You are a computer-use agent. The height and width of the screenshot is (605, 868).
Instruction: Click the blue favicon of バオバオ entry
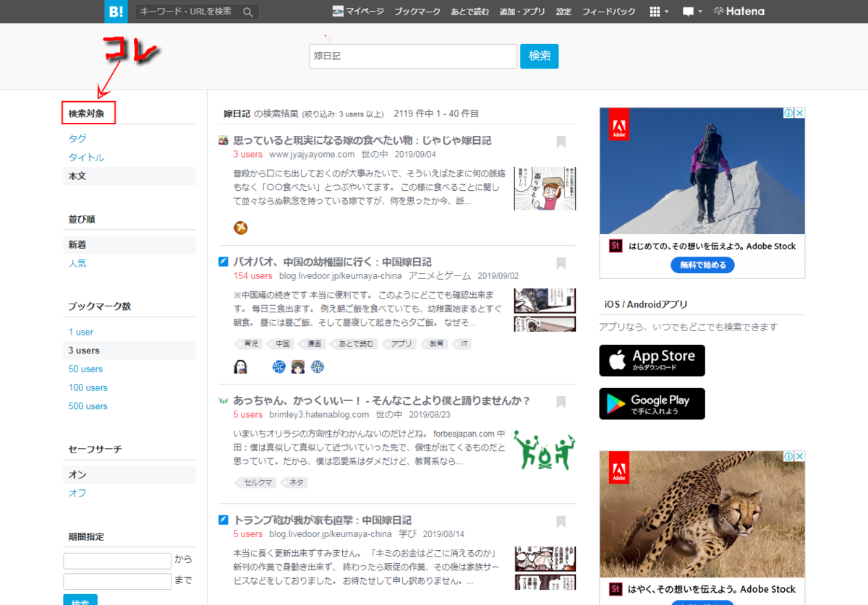pos(224,262)
